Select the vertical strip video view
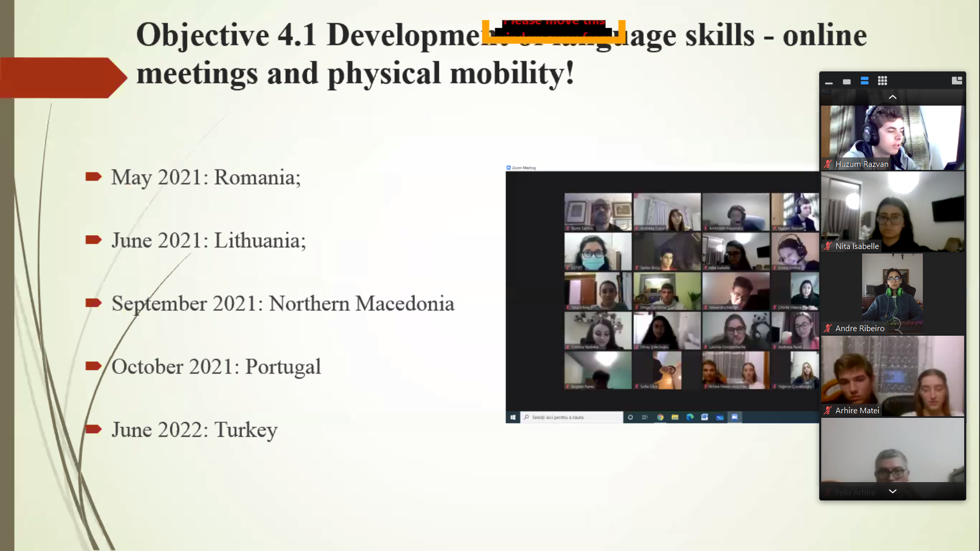The height and width of the screenshot is (551, 980). (x=865, y=81)
